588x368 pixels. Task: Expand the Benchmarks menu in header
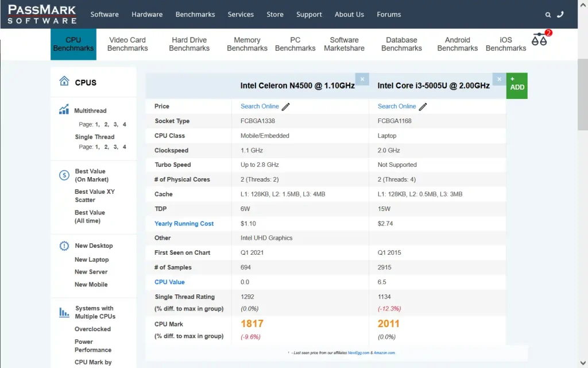coord(195,14)
